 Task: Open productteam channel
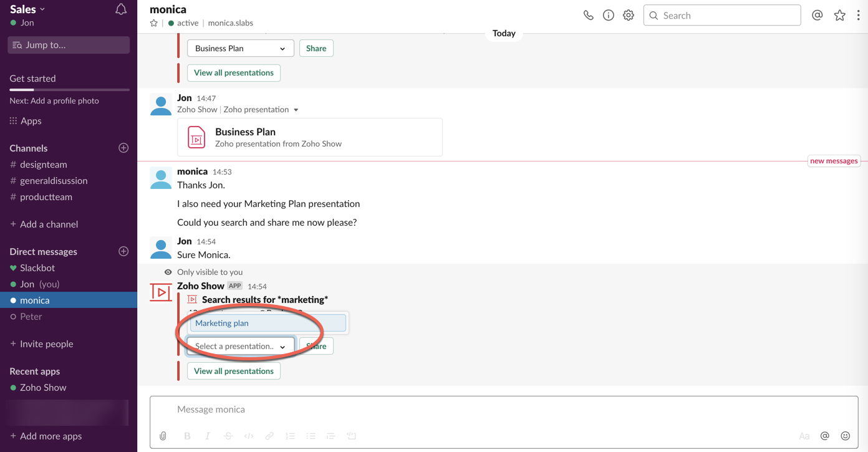point(41,196)
